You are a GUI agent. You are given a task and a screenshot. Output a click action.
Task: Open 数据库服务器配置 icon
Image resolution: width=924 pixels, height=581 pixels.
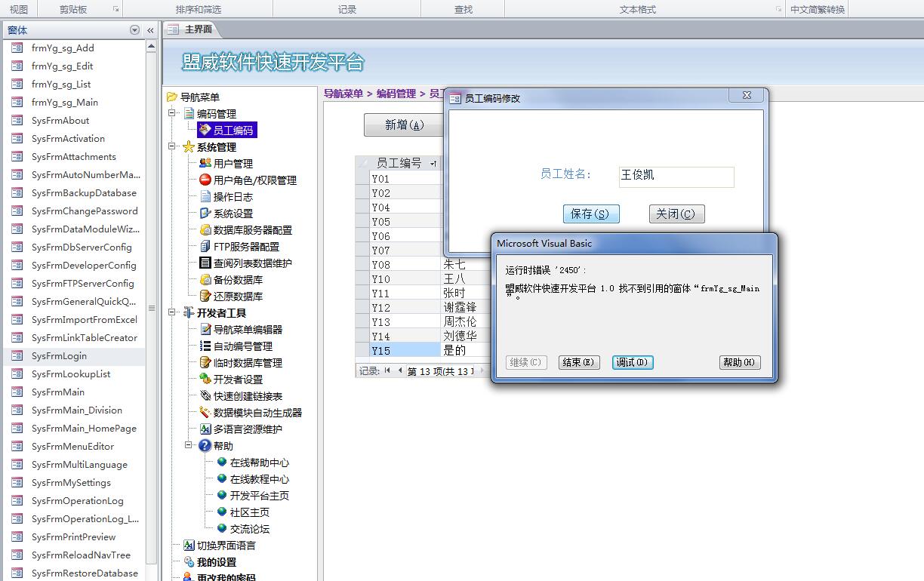point(205,229)
